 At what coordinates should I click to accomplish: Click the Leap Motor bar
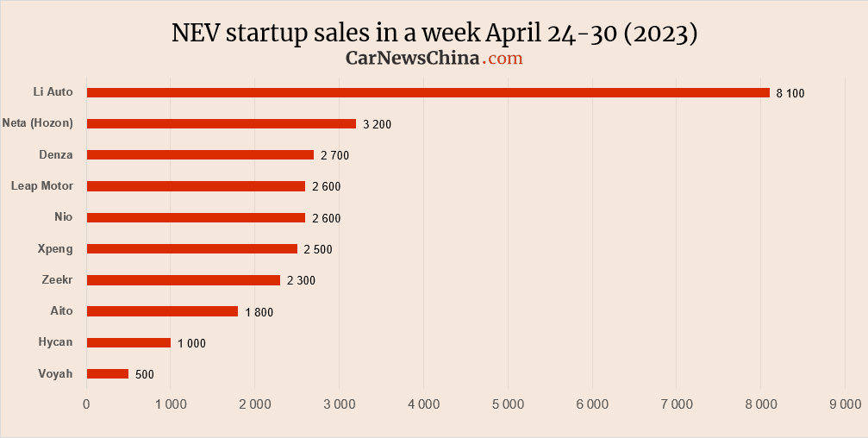pyautogui.click(x=196, y=186)
